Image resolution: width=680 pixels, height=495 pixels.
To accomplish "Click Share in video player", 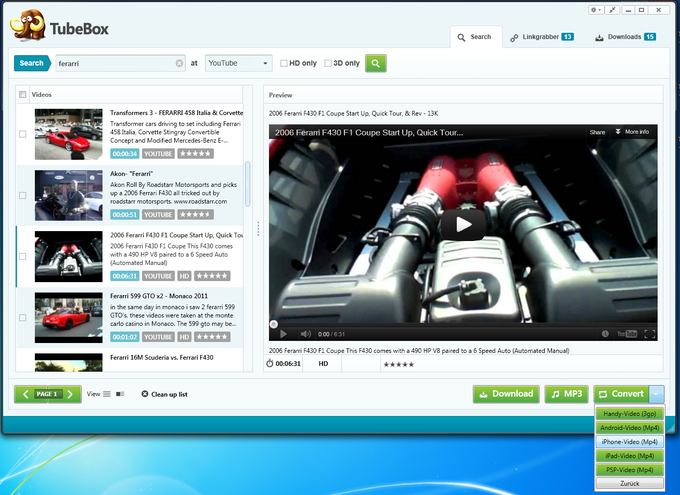I will tap(597, 132).
